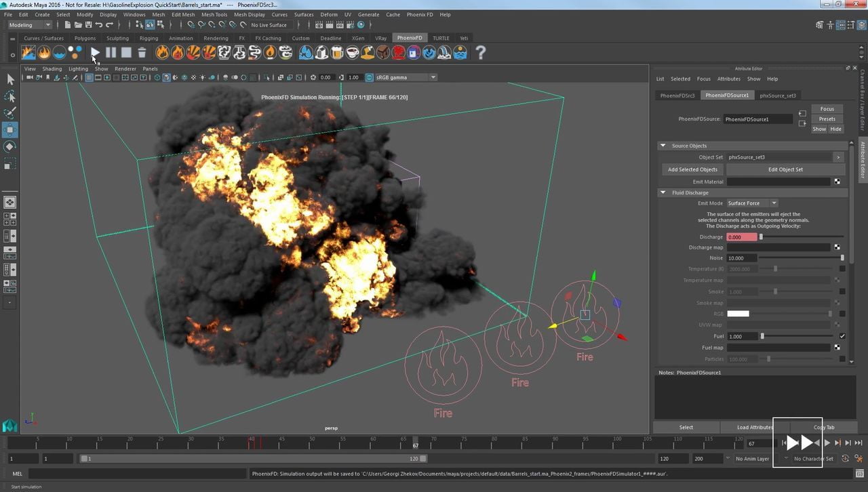Pick the Move tool in the toolbox
Image resolution: width=868 pixels, height=492 pixels.
point(10,129)
